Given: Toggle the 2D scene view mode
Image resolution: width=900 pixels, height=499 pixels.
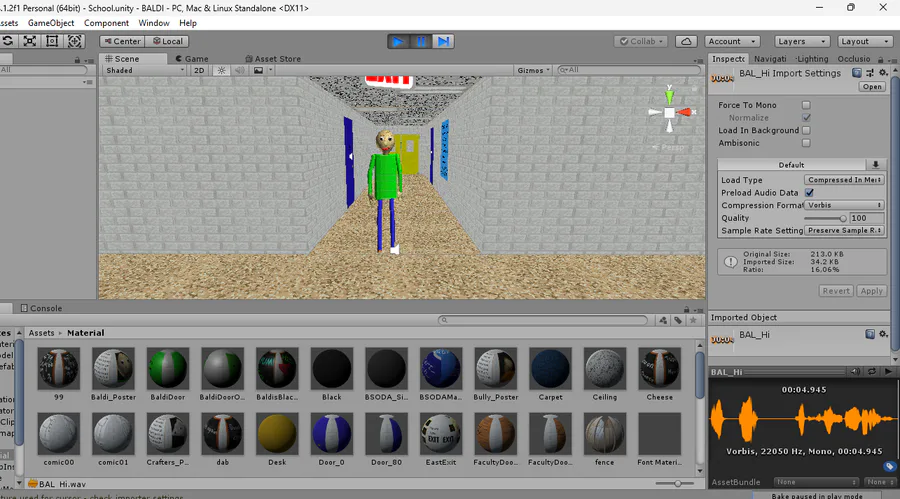Looking at the screenshot, I should (x=199, y=70).
